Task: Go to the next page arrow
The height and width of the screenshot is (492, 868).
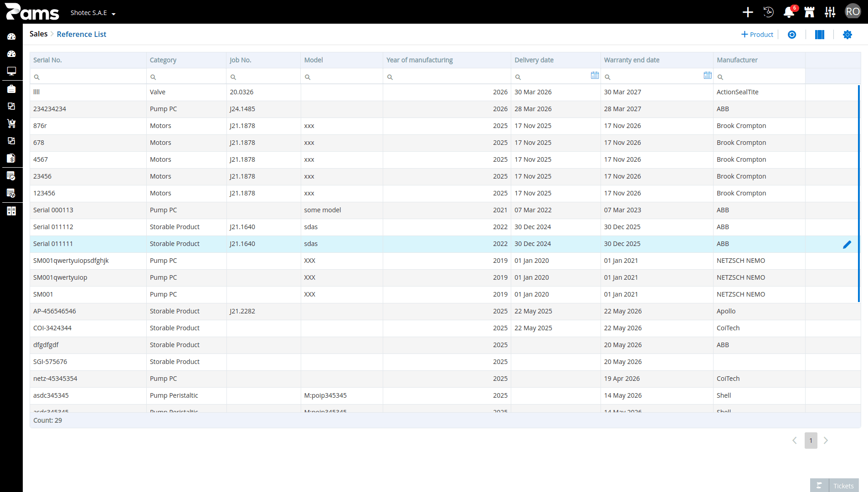Action: [x=826, y=441]
